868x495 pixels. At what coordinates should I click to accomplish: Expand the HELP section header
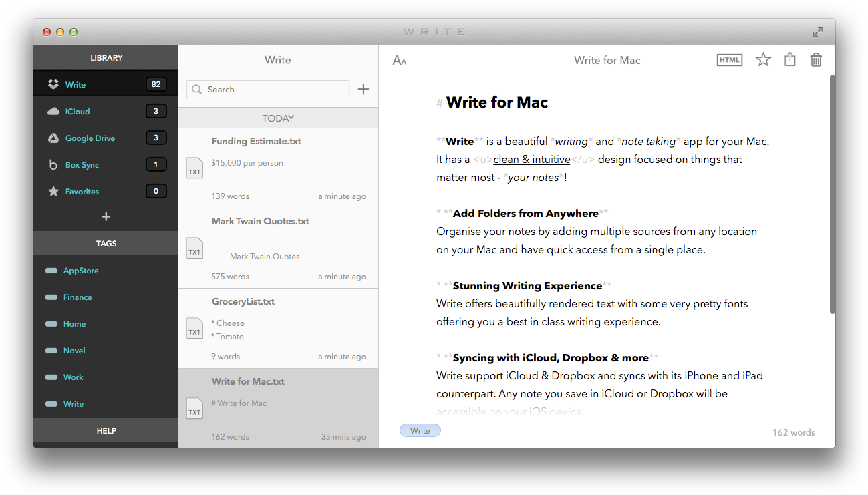(106, 430)
